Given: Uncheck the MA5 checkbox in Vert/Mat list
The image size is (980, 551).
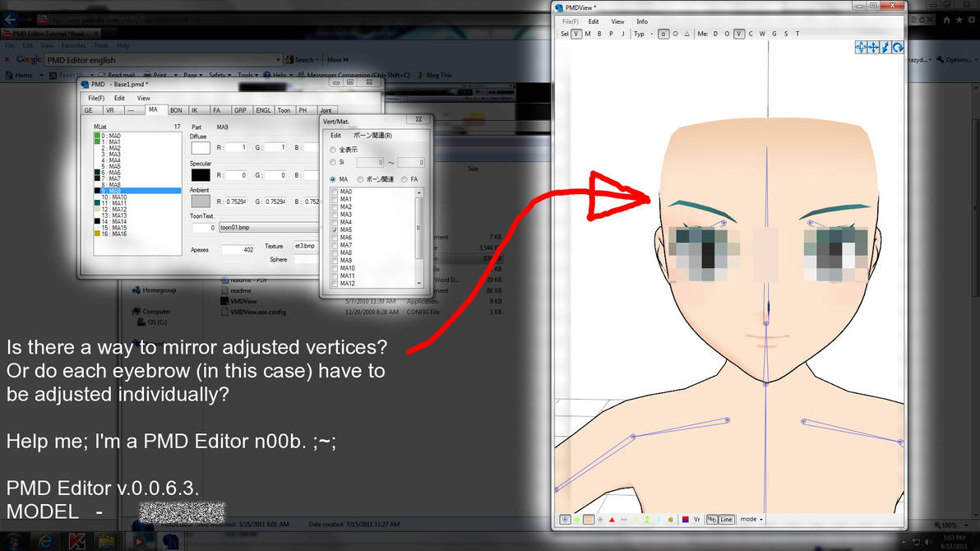Looking at the screenshot, I should [335, 229].
